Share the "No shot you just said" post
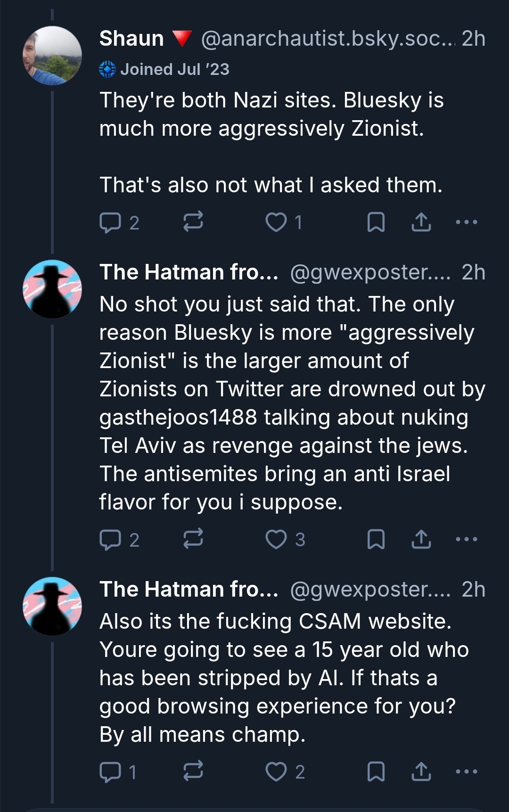Viewport: 509px width, 812px height. [x=421, y=539]
